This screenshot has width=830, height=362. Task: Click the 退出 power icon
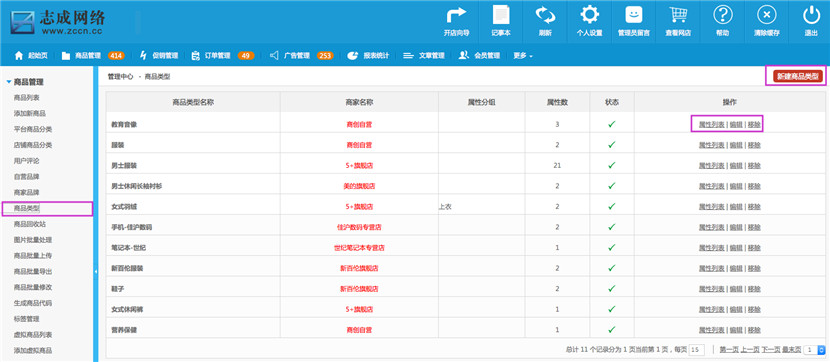pyautogui.click(x=811, y=15)
